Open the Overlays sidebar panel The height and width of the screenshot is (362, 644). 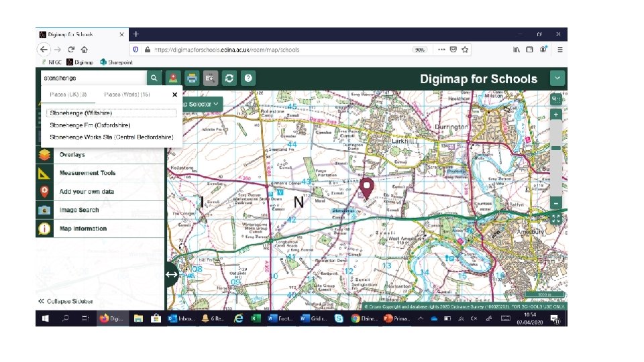tap(100, 155)
